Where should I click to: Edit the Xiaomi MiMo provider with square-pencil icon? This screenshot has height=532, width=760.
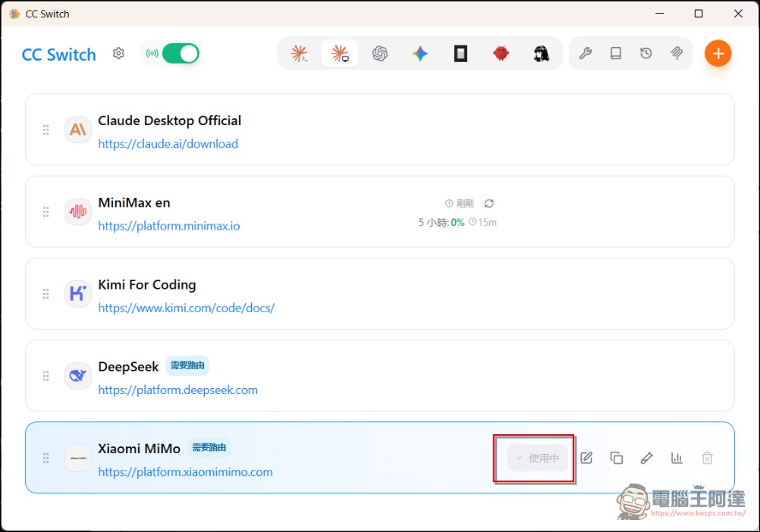point(586,458)
